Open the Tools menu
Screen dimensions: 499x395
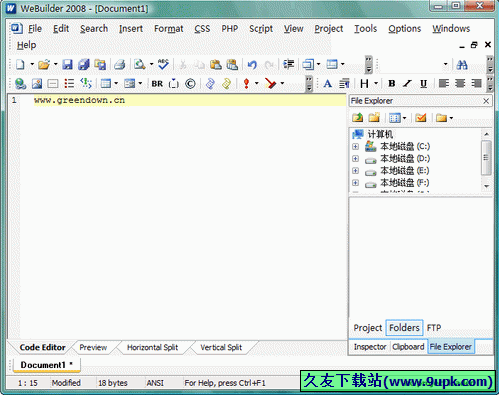(365, 29)
